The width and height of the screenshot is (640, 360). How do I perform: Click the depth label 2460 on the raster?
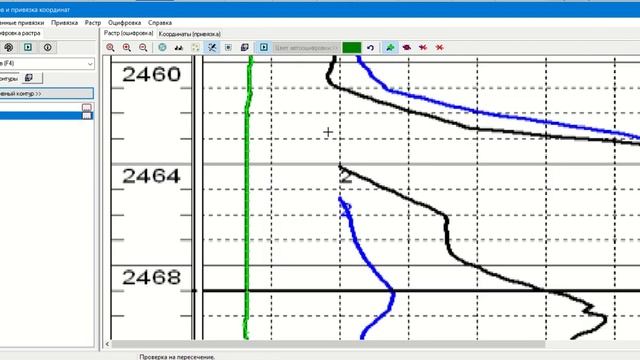point(151,75)
